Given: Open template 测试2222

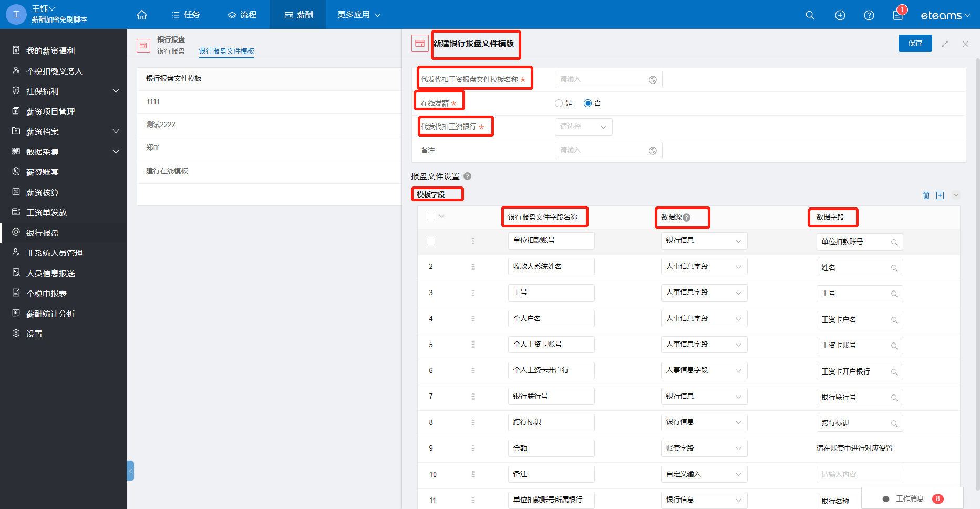Looking at the screenshot, I should point(161,124).
